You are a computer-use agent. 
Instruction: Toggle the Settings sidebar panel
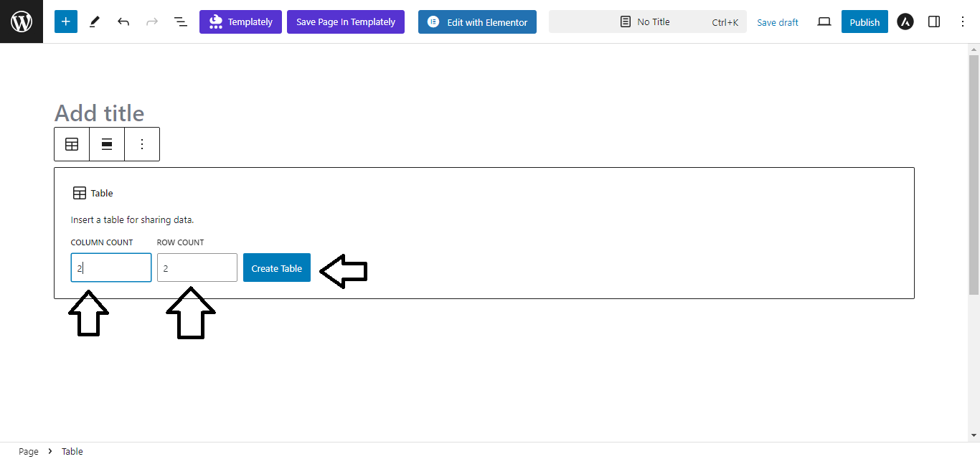click(x=934, y=22)
